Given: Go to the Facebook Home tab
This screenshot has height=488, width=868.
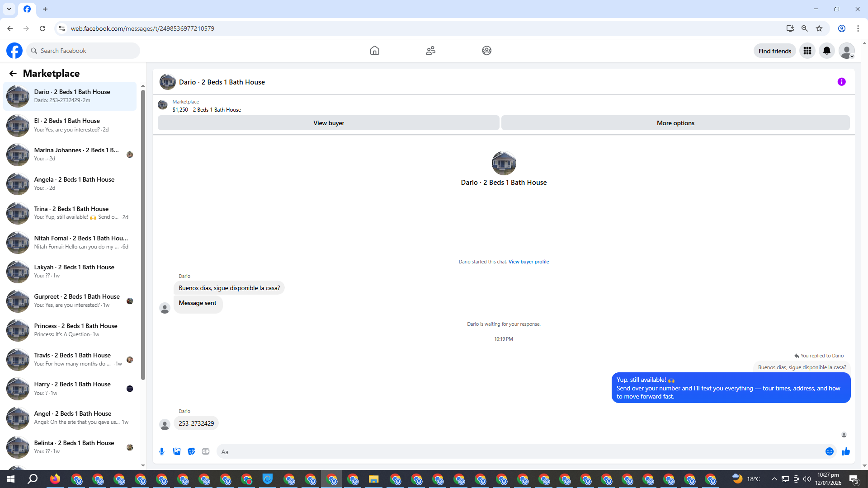Looking at the screenshot, I should tap(374, 51).
